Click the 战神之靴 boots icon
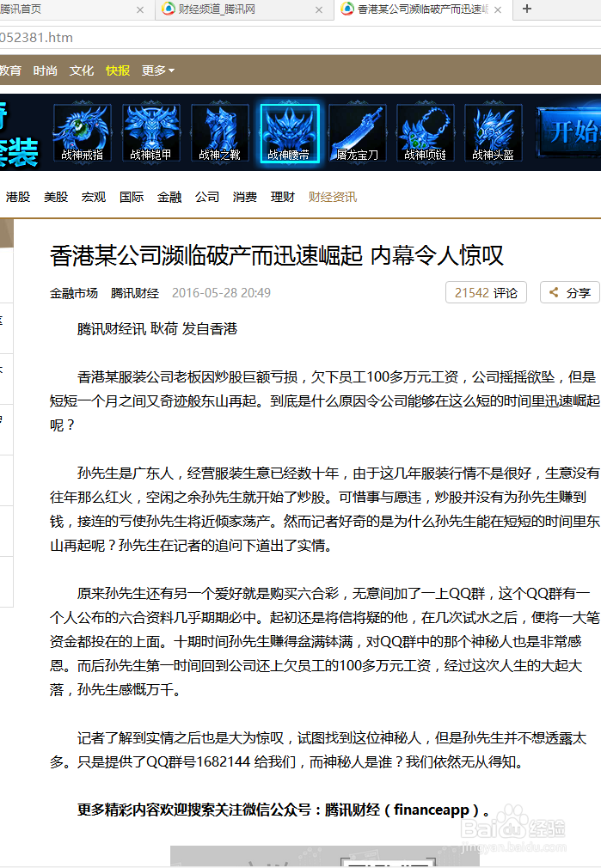601x868 pixels. [220, 133]
